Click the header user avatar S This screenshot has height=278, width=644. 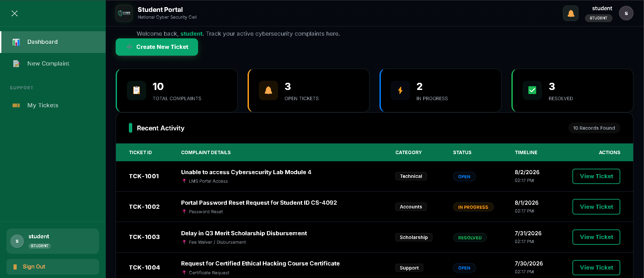[x=626, y=13]
